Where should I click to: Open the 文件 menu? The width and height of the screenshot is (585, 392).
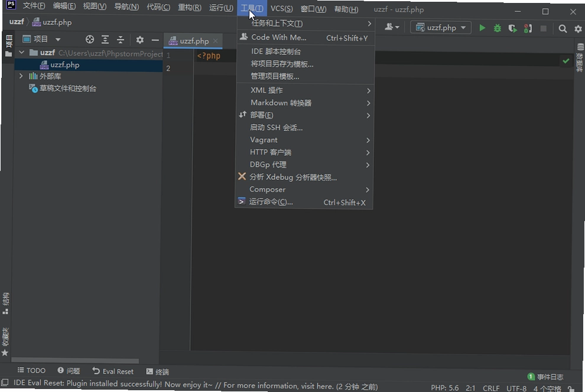point(34,6)
